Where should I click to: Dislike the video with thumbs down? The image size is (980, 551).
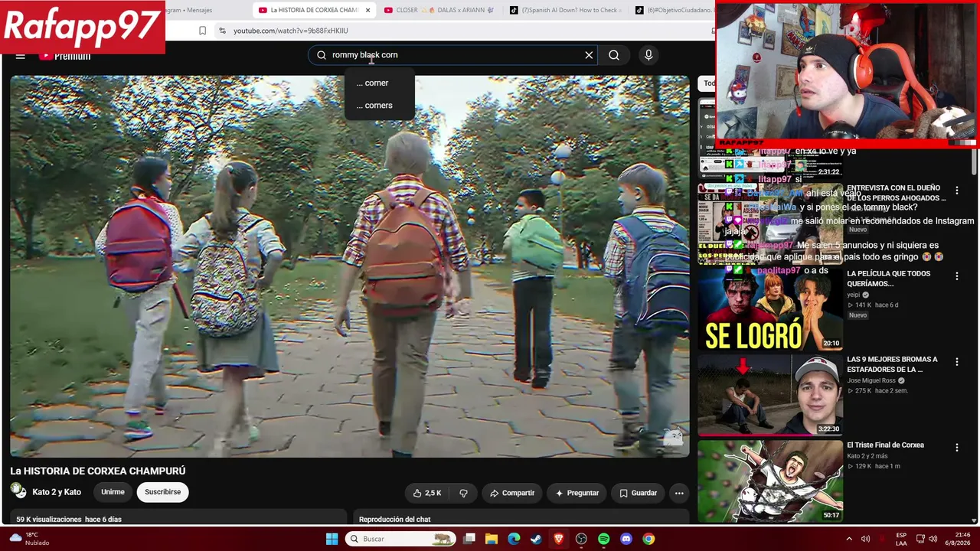[463, 493]
